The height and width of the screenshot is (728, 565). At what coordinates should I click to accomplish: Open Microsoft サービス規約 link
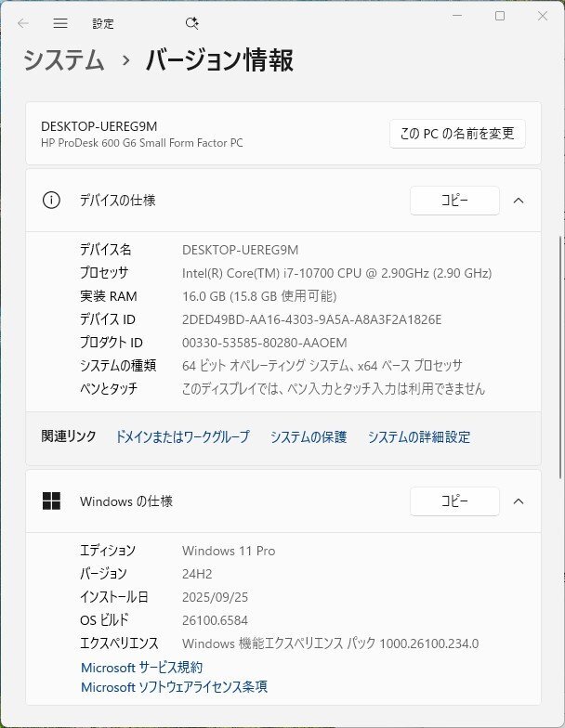coord(141,668)
